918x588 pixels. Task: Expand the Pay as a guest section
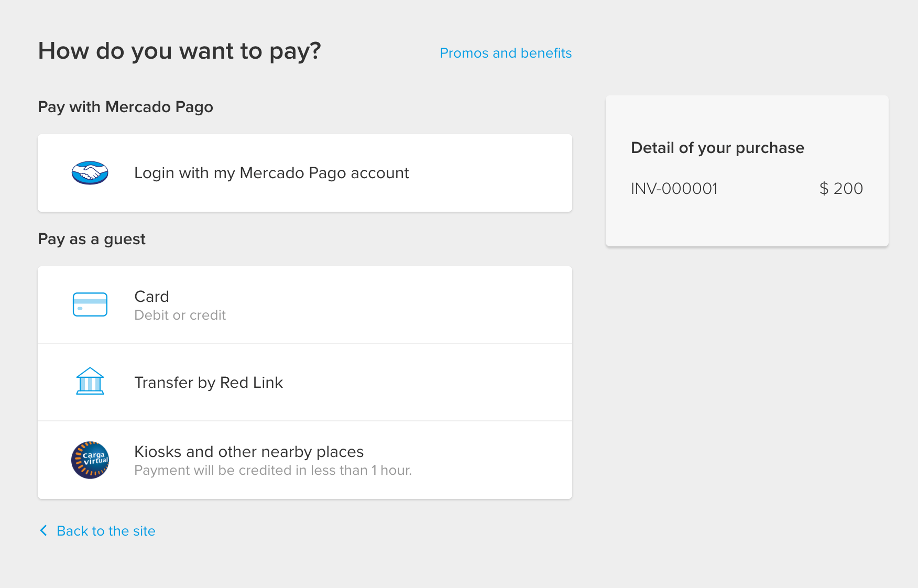click(91, 239)
